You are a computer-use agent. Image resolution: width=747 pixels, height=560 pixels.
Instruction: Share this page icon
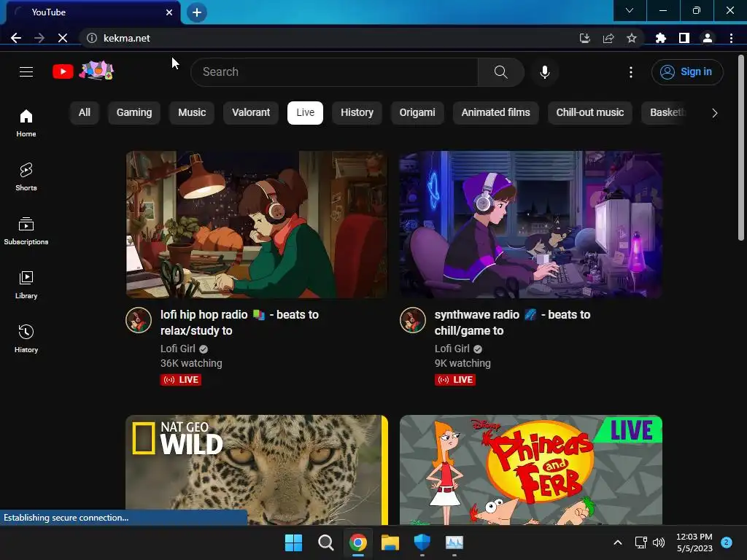608,38
